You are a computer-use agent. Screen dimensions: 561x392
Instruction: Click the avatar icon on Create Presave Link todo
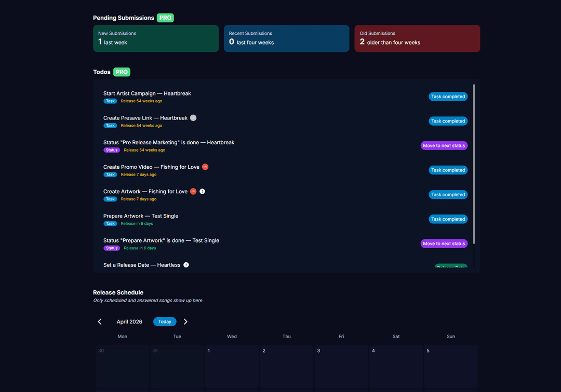tap(193, 117)
